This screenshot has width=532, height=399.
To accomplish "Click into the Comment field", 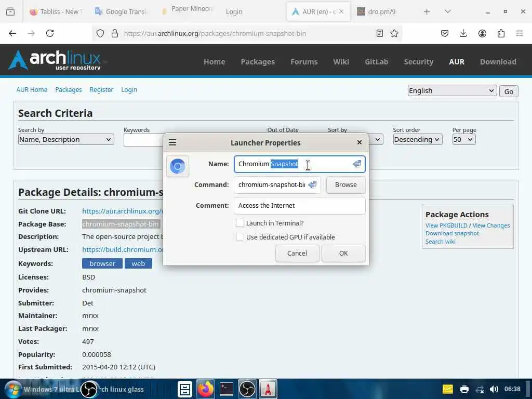I will [x=300, y=206].
